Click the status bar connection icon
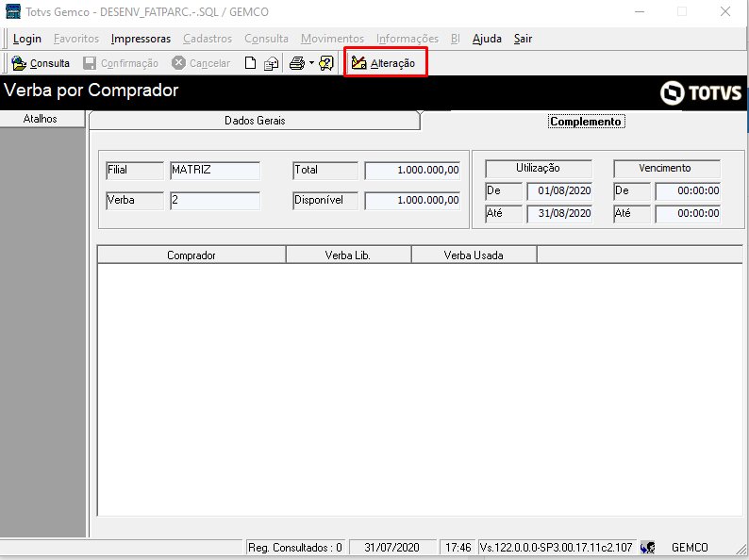This screenshot has width=749, height=560. [x=648, y=547]
